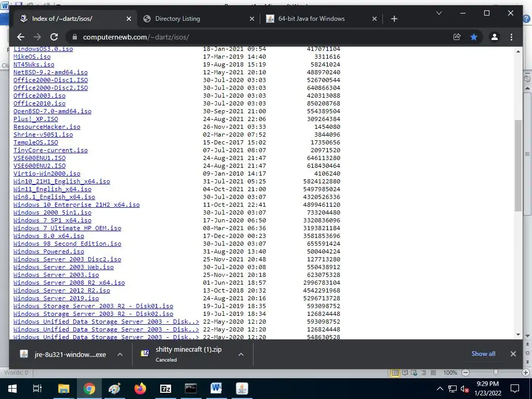Click the browser vertical scrollbar thumb

pos(518,166)
